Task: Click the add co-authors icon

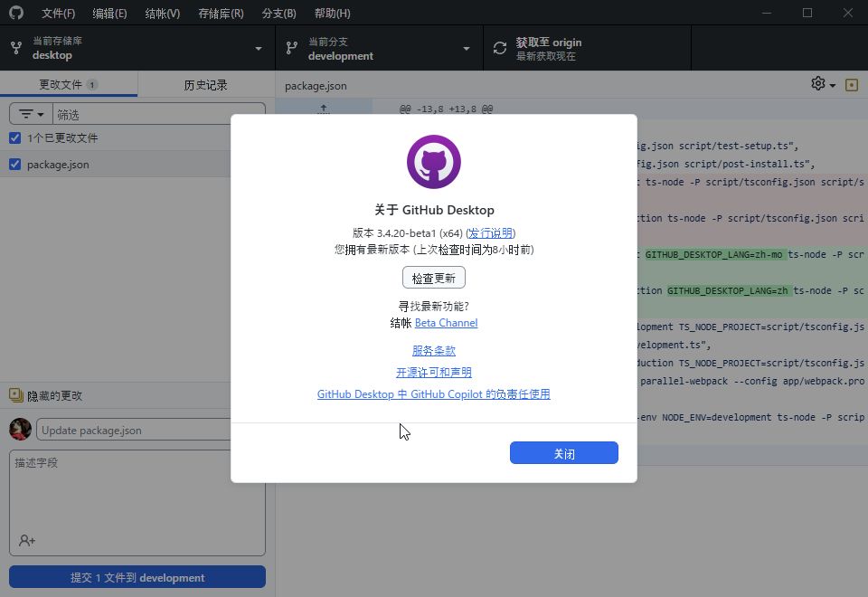Action: pyautogui.click(x=26, y=541)
